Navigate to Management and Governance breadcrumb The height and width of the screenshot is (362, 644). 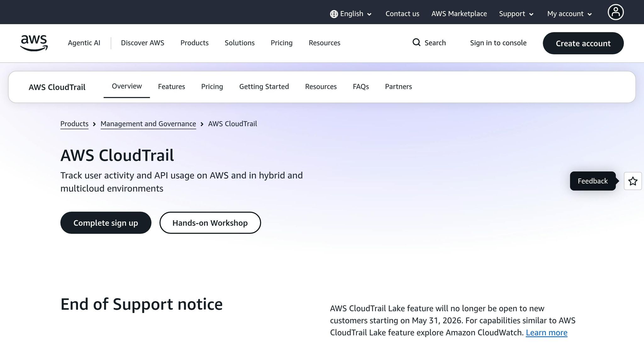click(x=148, y=124)
